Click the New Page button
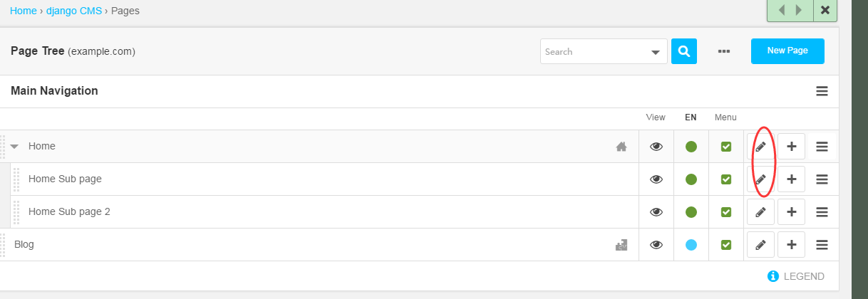868x299 pixels. pyautogui.click(x=787, y=51)
